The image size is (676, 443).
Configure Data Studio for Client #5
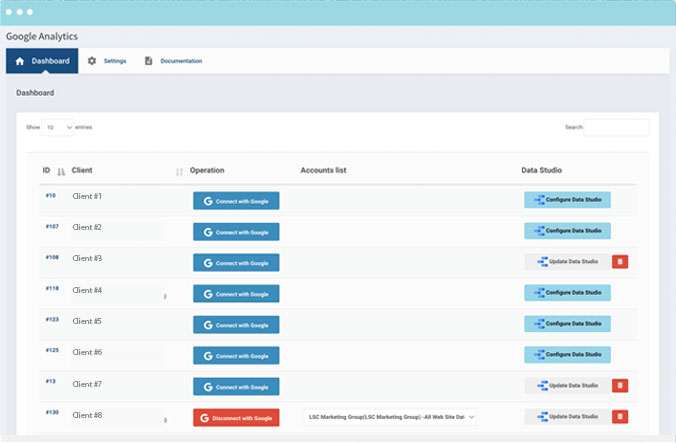pyautogui.click(x=567, y=324)
